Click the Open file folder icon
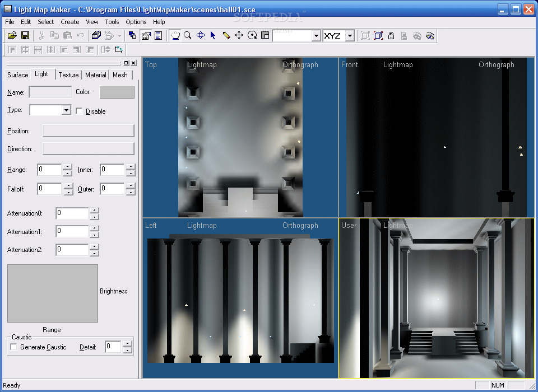 tap(12, 35)
